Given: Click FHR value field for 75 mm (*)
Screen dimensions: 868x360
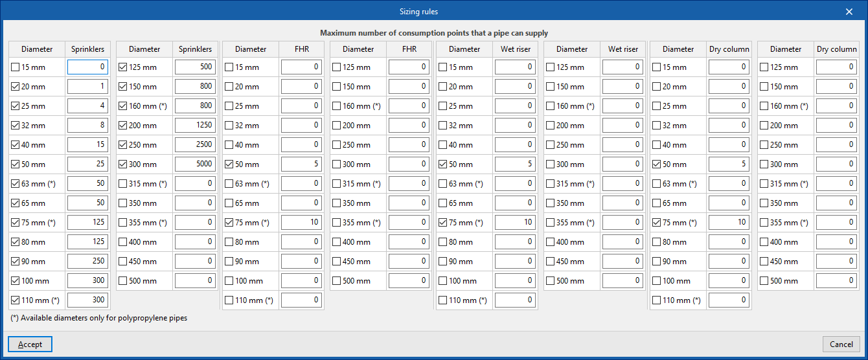Looking at the screenshot, I should pos(301,223).
